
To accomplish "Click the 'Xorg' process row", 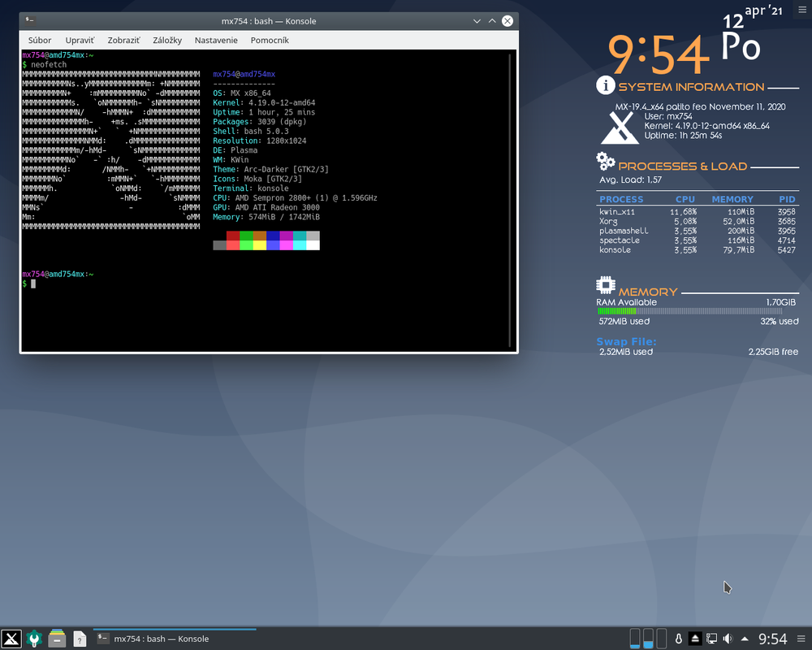I will (697, 221).
